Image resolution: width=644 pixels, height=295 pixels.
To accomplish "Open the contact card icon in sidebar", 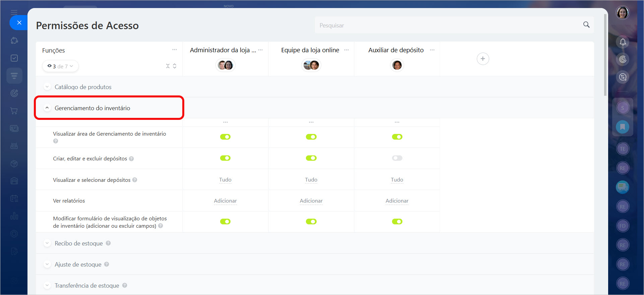I will point(14,128).
